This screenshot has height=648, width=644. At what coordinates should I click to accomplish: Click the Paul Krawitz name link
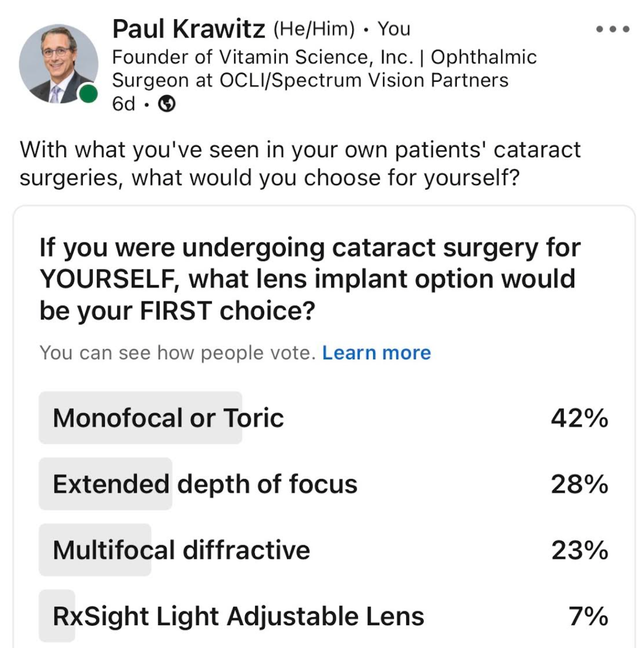[189, 29]
